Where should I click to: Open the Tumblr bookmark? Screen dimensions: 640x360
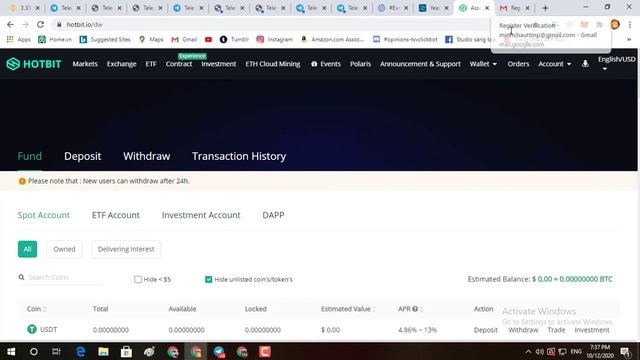234,40
